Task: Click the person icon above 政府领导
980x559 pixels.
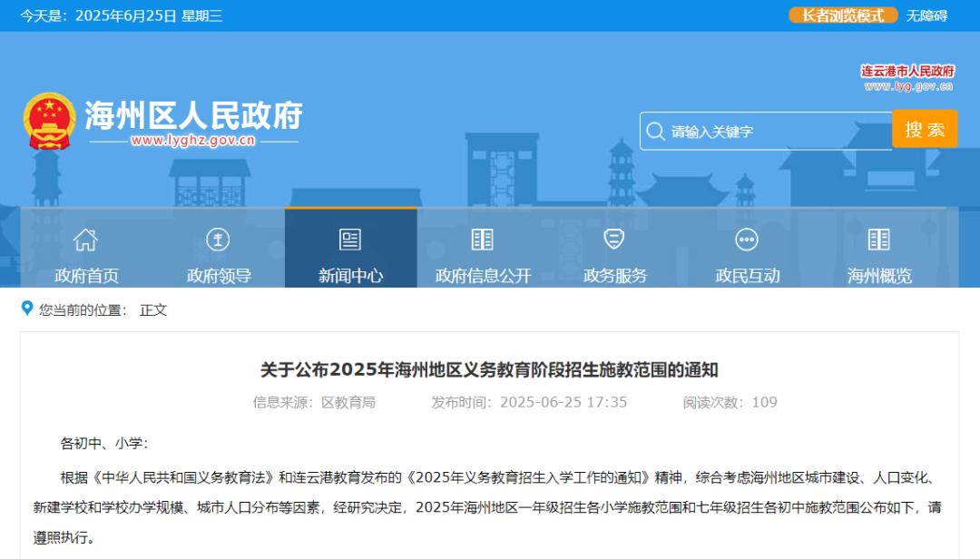Action: [218, 240]
